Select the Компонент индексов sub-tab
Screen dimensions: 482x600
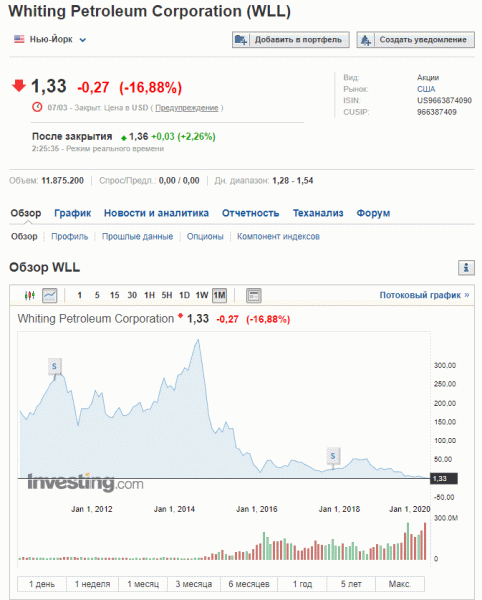(x=278, y=236)
